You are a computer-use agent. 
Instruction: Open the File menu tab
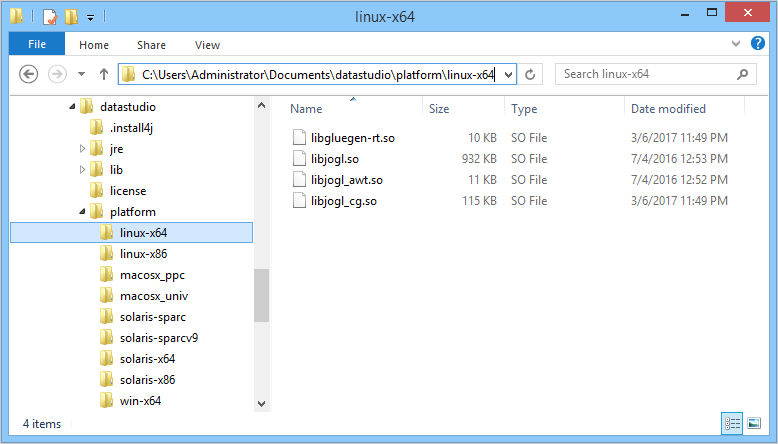37,45
